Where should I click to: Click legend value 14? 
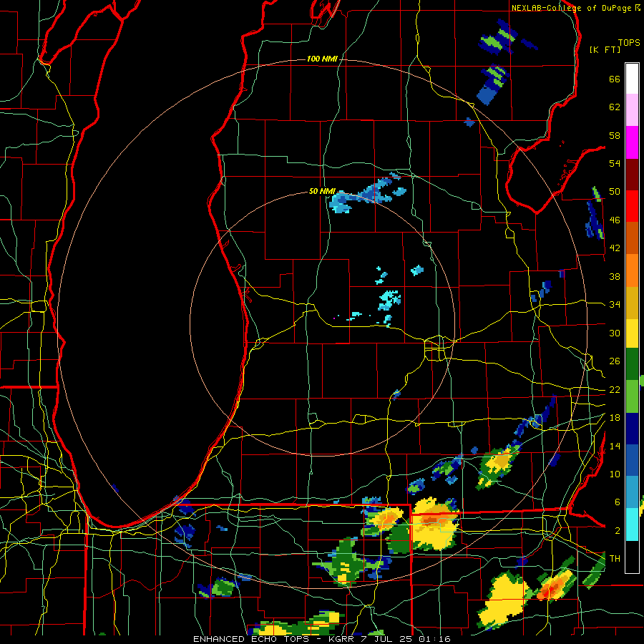[615, 446]
